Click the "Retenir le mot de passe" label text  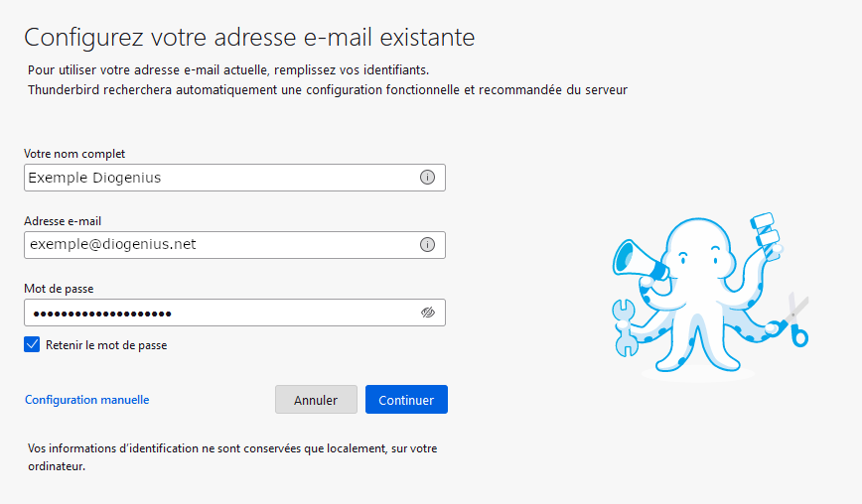[x=106, y=345]
